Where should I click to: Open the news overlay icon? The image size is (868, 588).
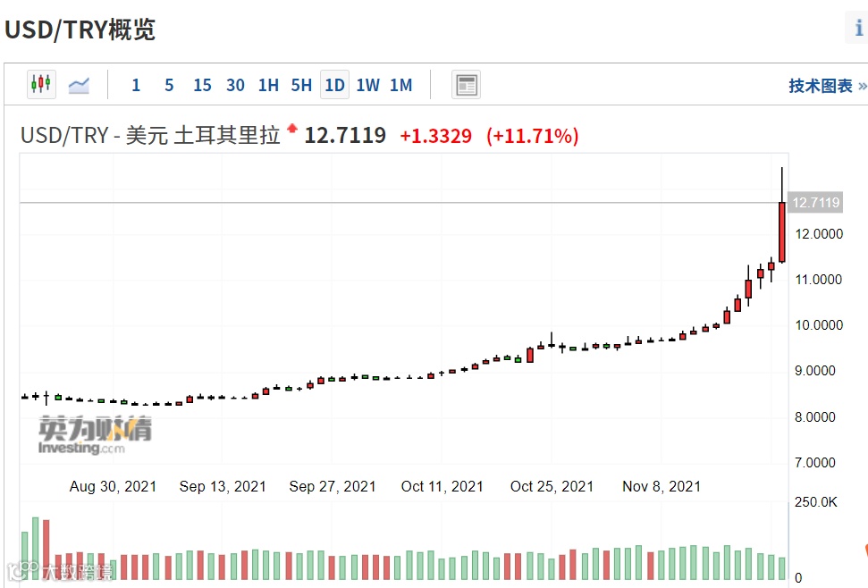(x=466, y=85)
